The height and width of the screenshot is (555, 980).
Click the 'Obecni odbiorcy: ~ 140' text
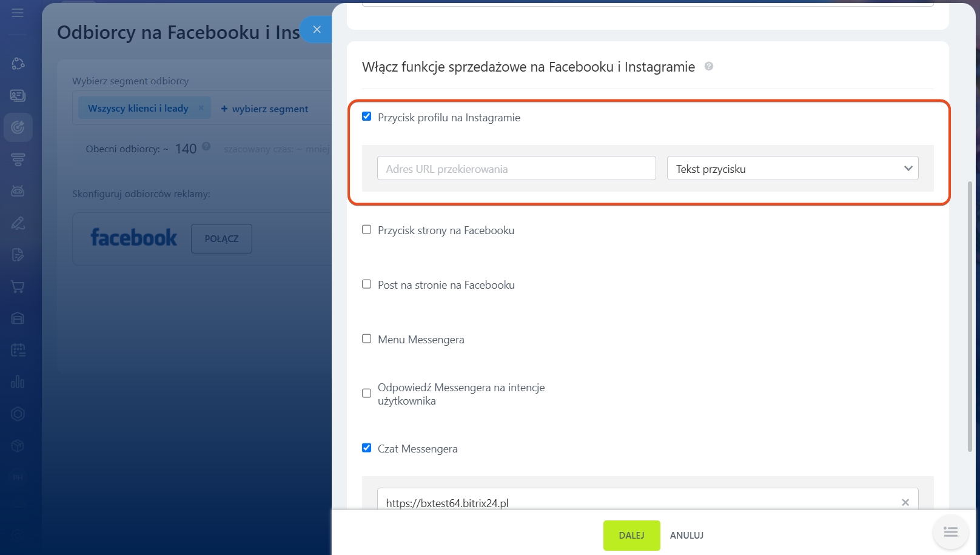click(x=141, y=149)
